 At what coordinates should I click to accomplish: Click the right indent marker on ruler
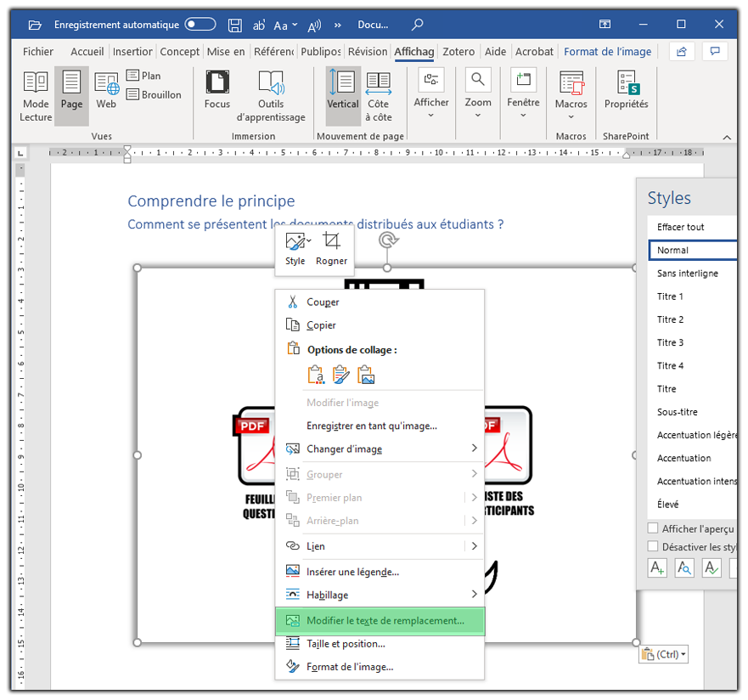627,155
